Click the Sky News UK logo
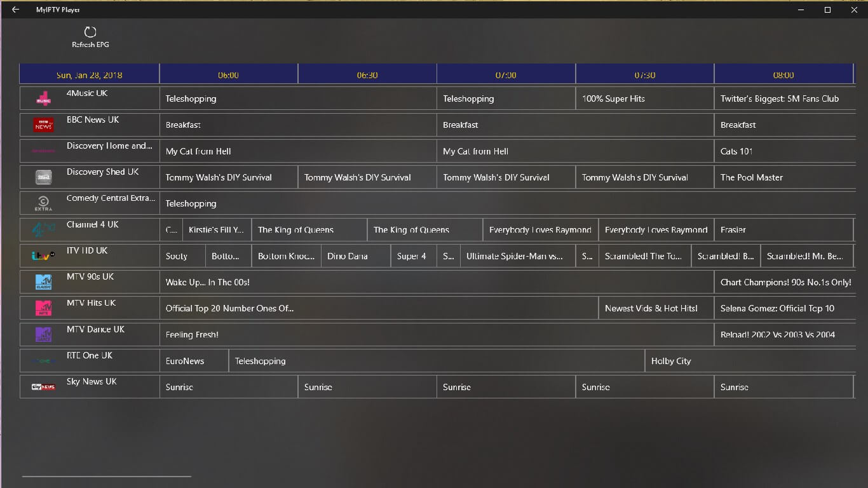This screenshot has width=868, height=488. tap(42, 386)
